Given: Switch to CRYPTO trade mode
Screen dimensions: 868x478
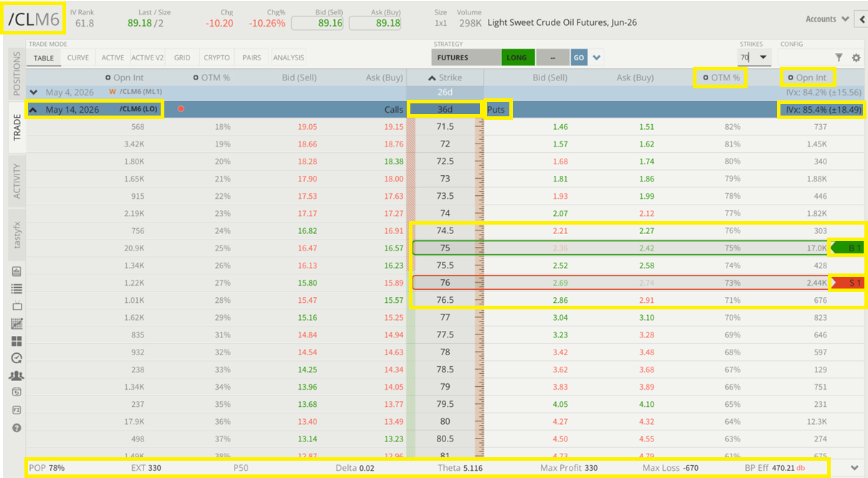Looking at the screenshot, I should click(x=217, y=58).
